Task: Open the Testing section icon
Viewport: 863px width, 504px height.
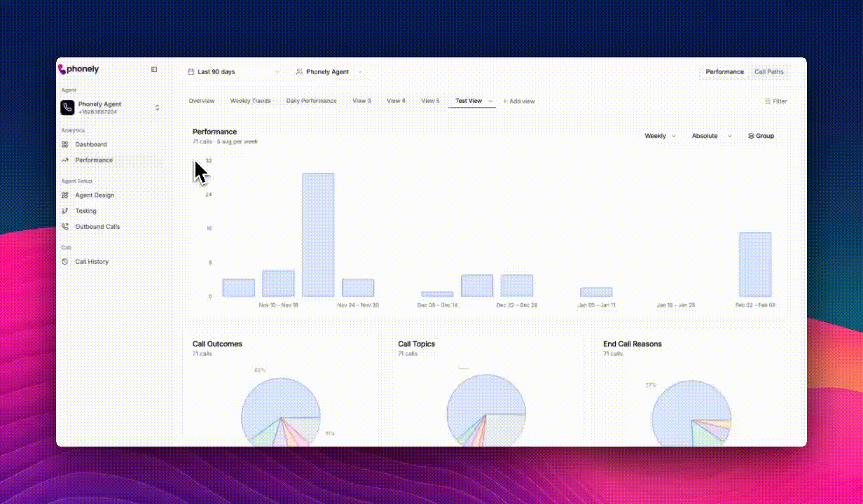Action: click(x=66, y=211)
